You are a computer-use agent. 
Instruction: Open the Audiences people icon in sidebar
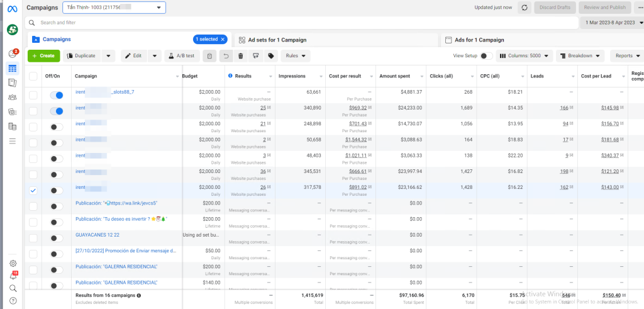pos(13,98)
